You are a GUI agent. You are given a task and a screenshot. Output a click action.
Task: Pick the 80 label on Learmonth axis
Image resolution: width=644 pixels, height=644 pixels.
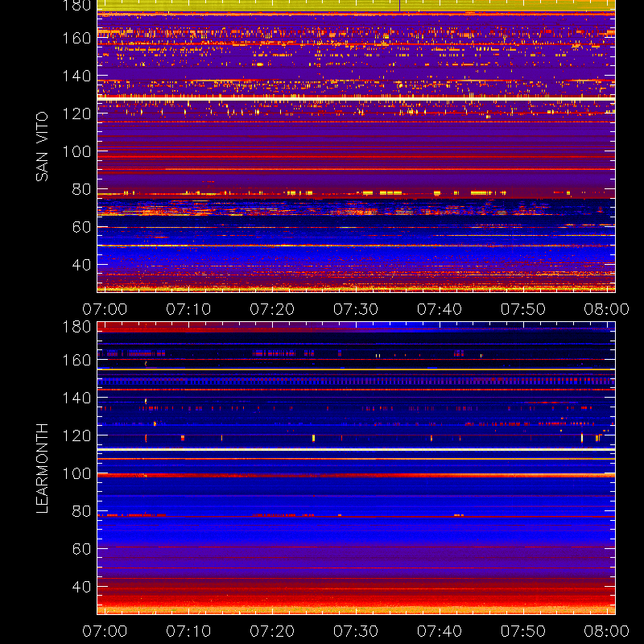(81, 511)
